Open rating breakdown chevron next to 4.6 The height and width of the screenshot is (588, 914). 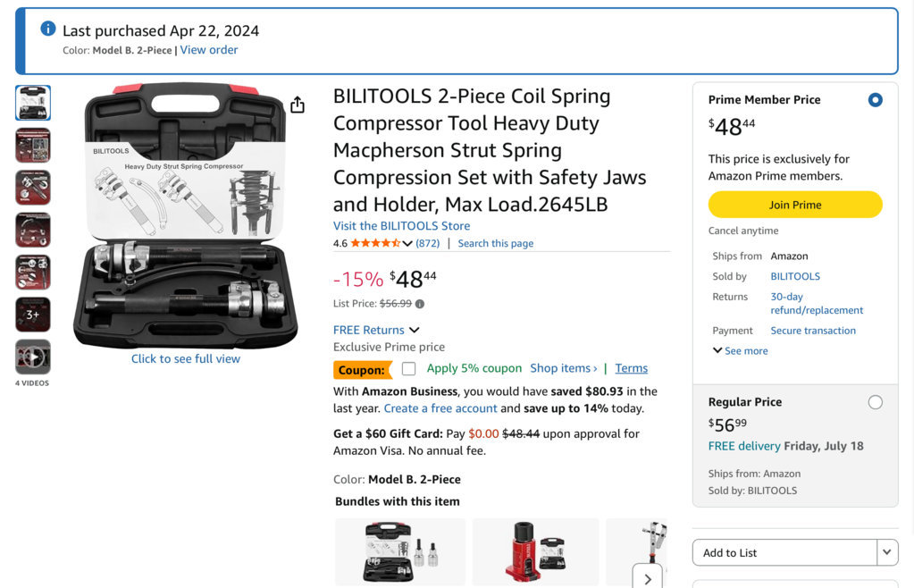[x=407, y=244]
